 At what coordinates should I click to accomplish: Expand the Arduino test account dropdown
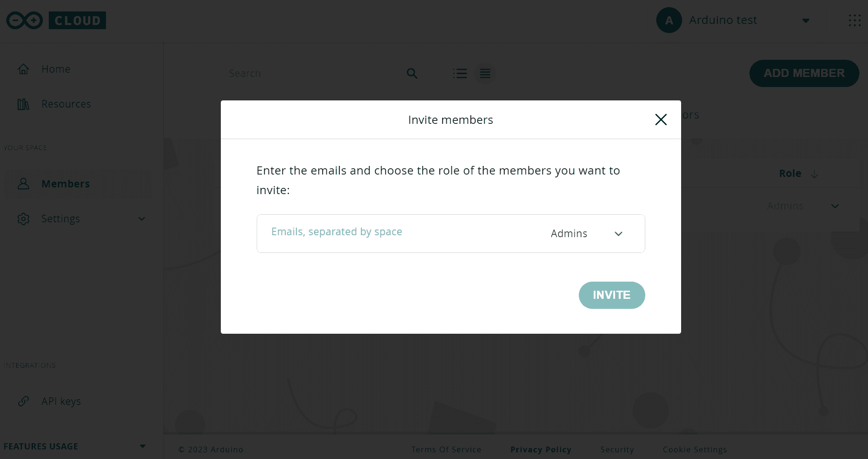[x=805, y=21]
